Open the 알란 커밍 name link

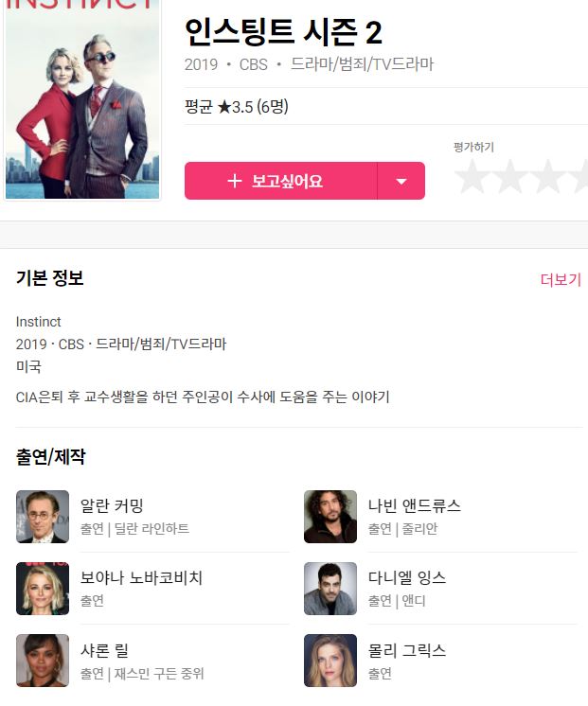(x=112, y=505)
